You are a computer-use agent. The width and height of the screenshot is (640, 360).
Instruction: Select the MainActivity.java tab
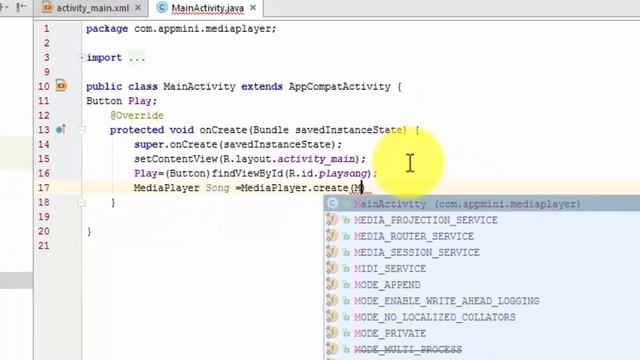pyautogui.click(x=207, y=8)
